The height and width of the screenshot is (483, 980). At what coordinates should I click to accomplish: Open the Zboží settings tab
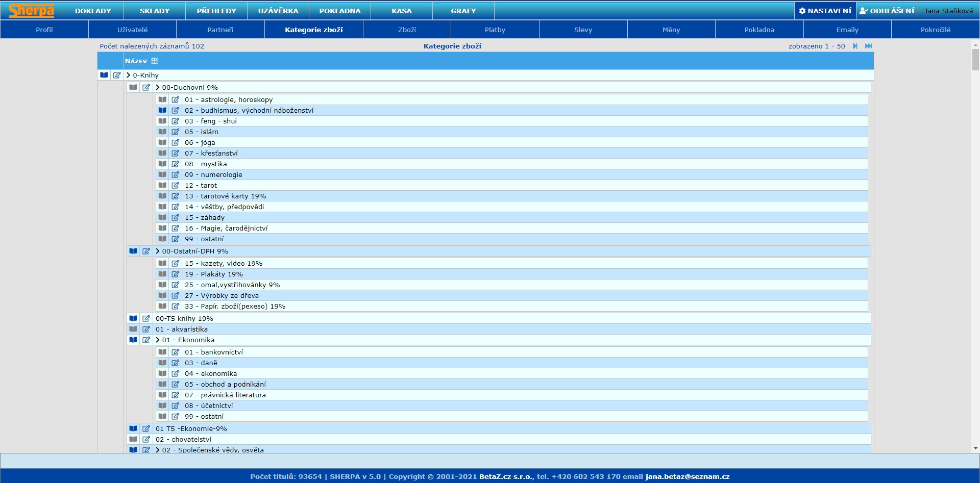point(407,30)
